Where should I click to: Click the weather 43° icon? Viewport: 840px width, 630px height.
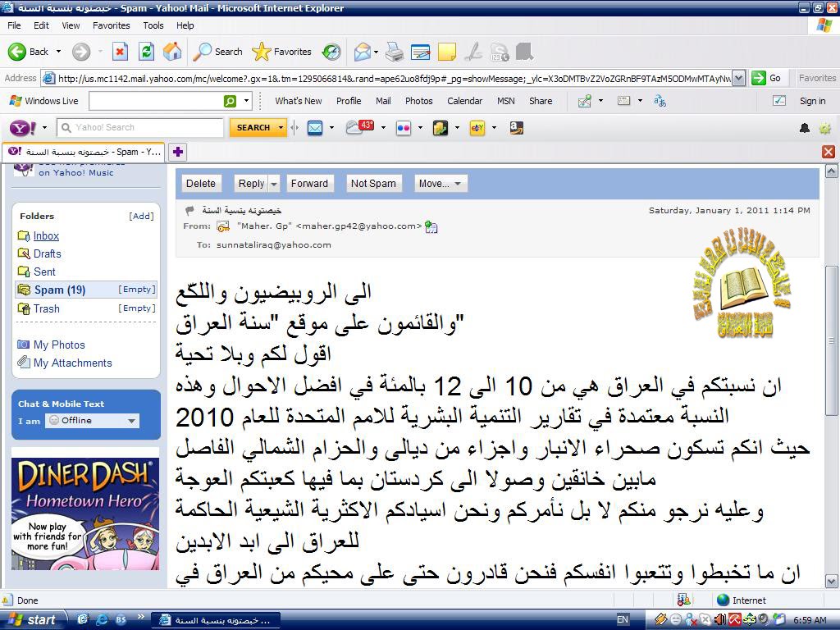[360, 127]
